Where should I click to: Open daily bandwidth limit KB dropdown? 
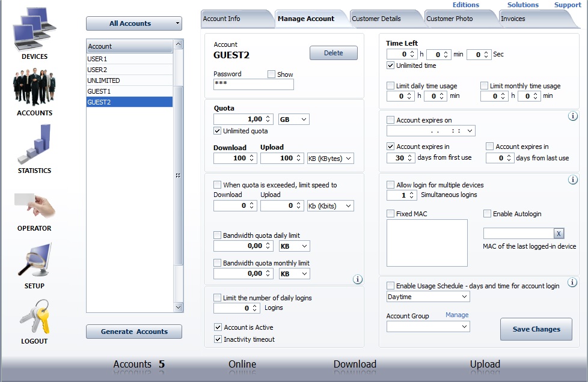pos(295,246)
